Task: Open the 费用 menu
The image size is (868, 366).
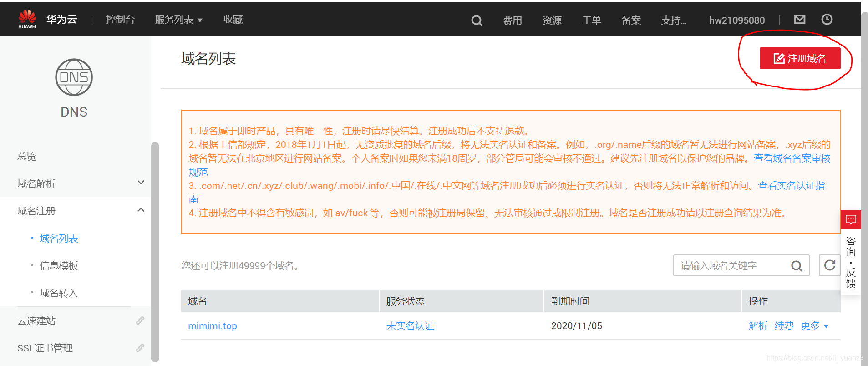Action: (x=513, y=20)
